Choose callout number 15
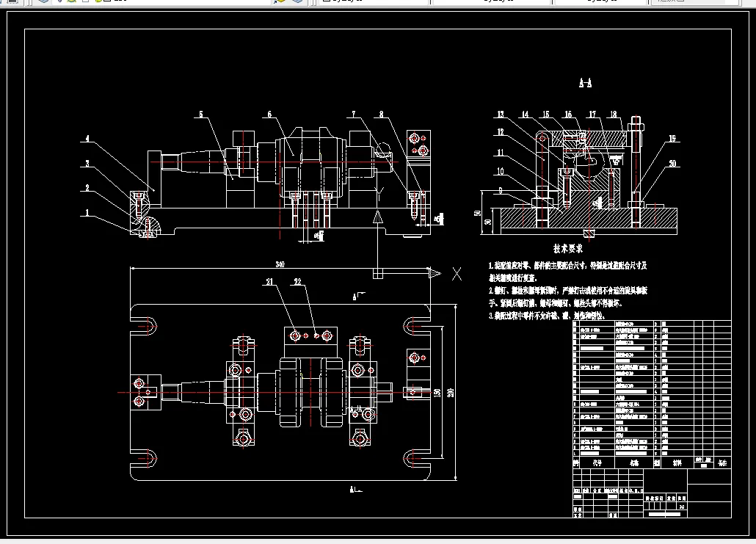This screenshot has height=544, width=756. point(545,115)
